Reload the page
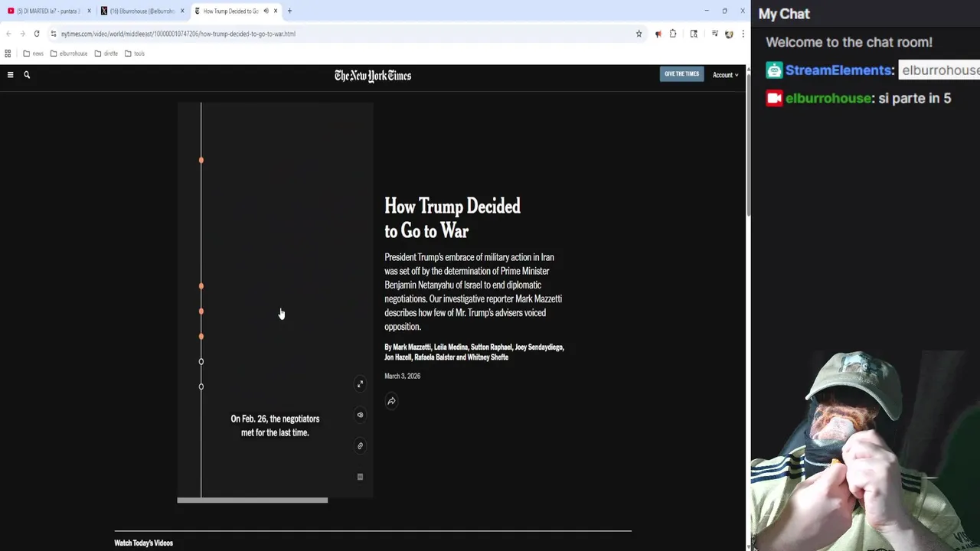 click(x=36, y=34)
